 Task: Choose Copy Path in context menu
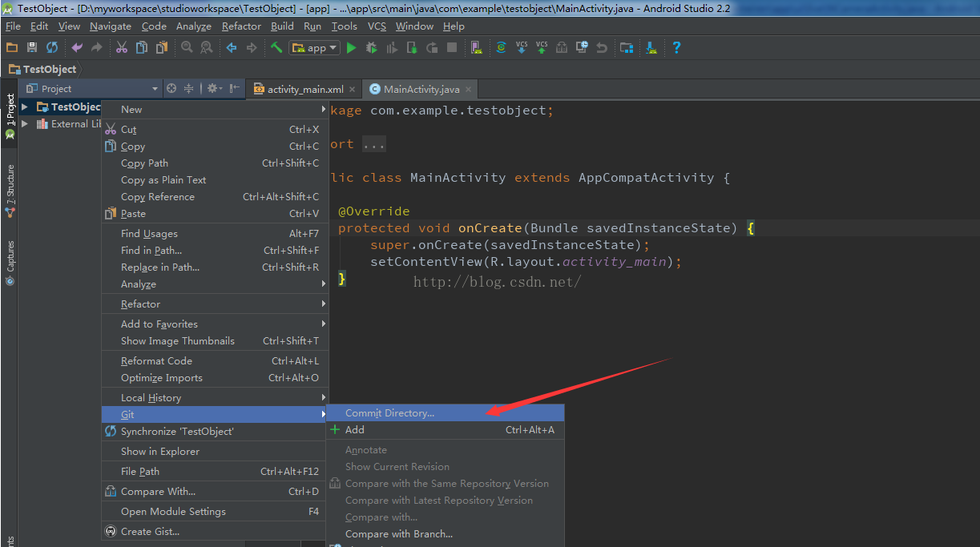click(x=213, y=163)
